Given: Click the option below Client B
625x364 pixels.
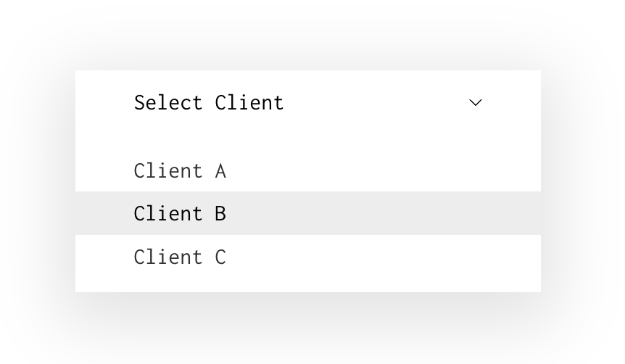Looking at the screenshot, I should [x=180, y=257].
